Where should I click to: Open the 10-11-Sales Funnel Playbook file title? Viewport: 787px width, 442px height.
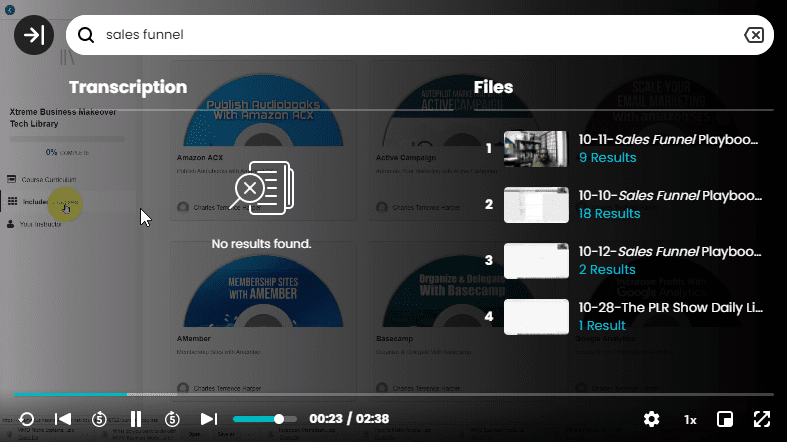[x=668, y=139]
